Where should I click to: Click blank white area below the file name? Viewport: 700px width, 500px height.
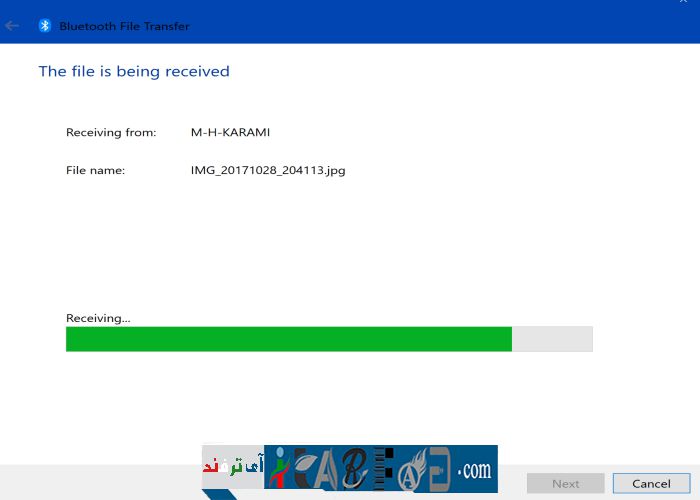(350, 240)
